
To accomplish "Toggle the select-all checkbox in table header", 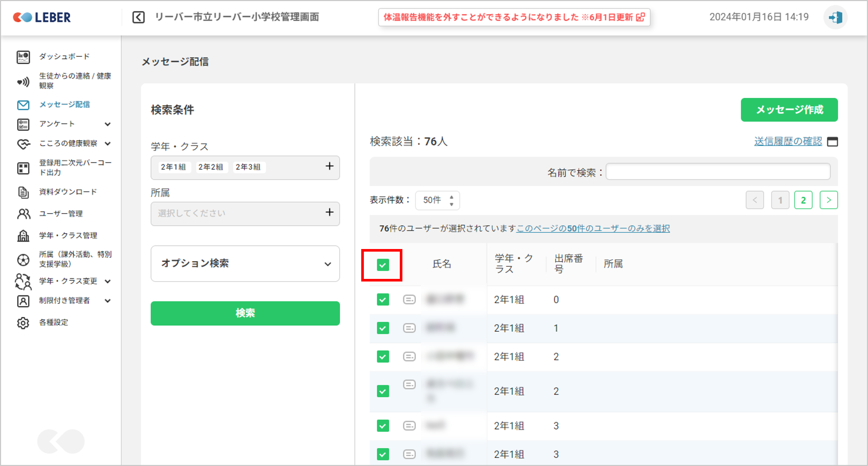I will (x=382, y=265).
